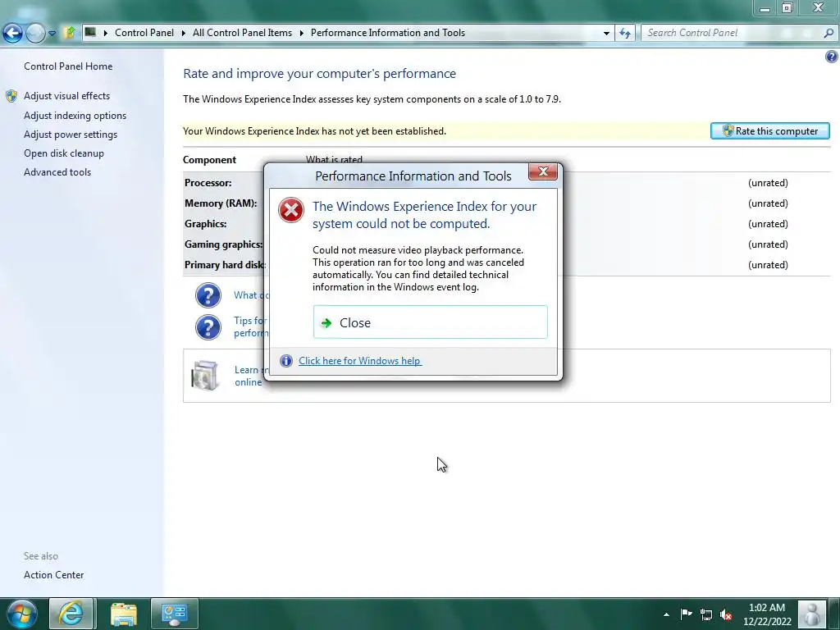Viewport: 840px width, 630px height.
Task: Click the red error icon in dialog
Action: click(x=291, y=210)
